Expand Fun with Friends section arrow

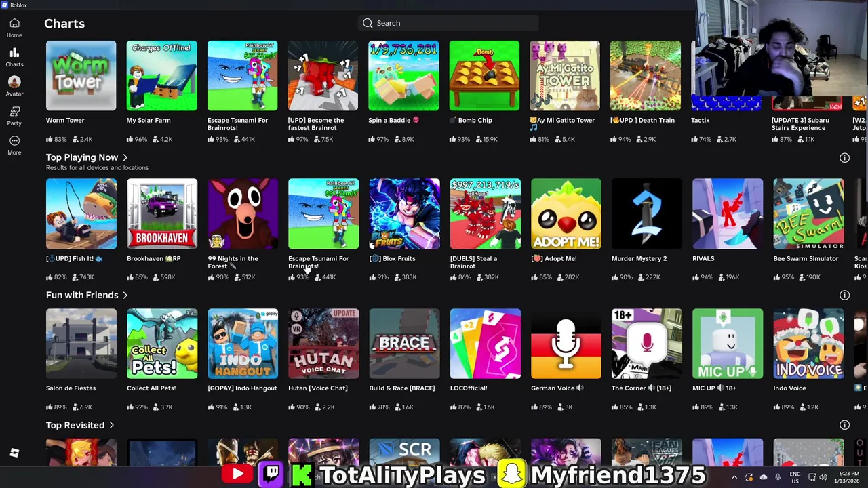point(125,295)
